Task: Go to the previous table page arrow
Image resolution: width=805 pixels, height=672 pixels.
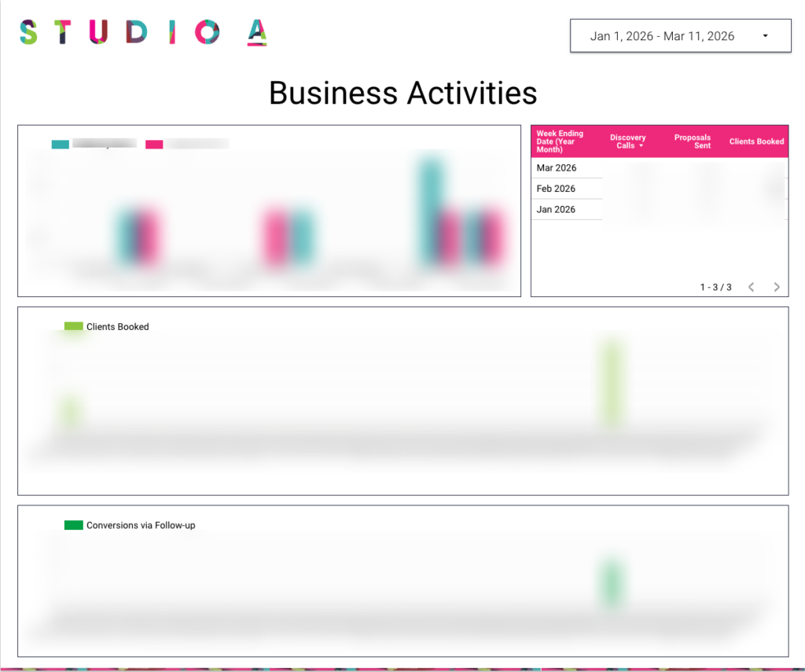Action: [x=751, y=287]
